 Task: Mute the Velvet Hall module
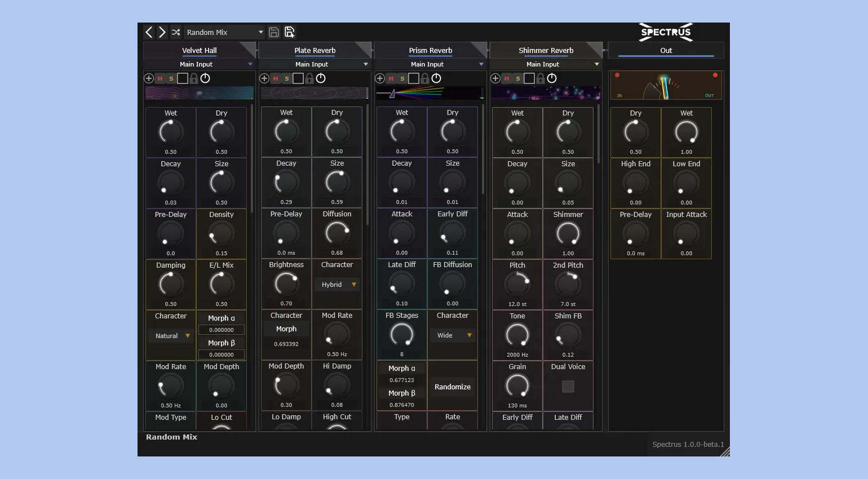[160, 78]
